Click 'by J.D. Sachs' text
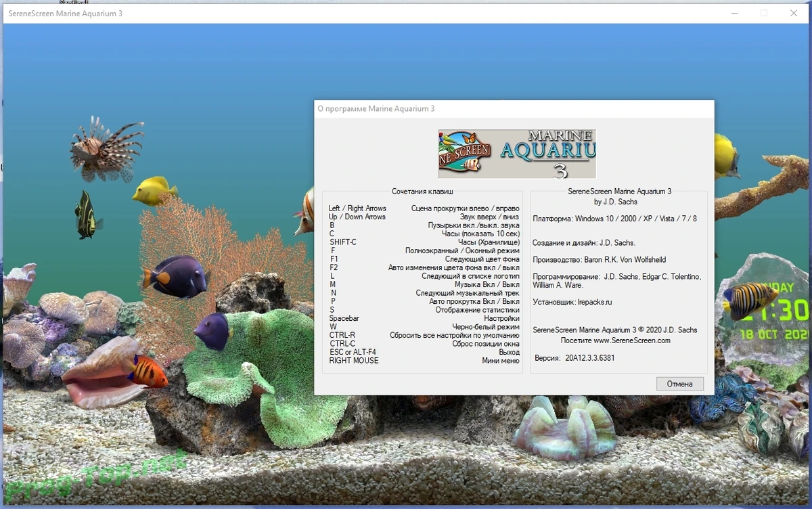This screenshot has width=812, height=509. tap(616, 202)
